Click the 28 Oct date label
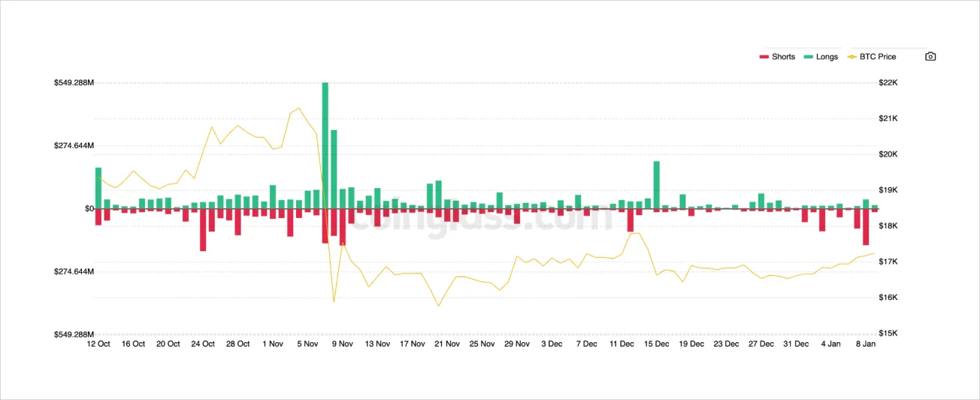 tap(237, 344)
